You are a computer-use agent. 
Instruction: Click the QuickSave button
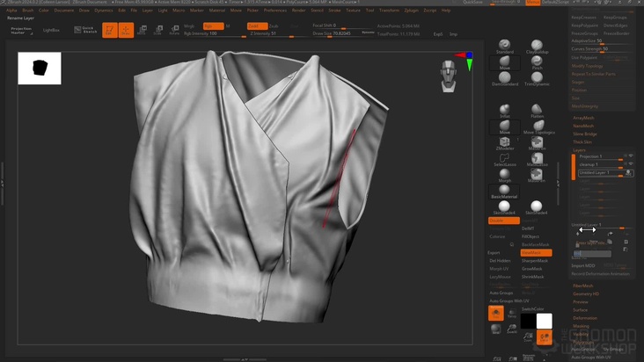(x=472, y=2)
